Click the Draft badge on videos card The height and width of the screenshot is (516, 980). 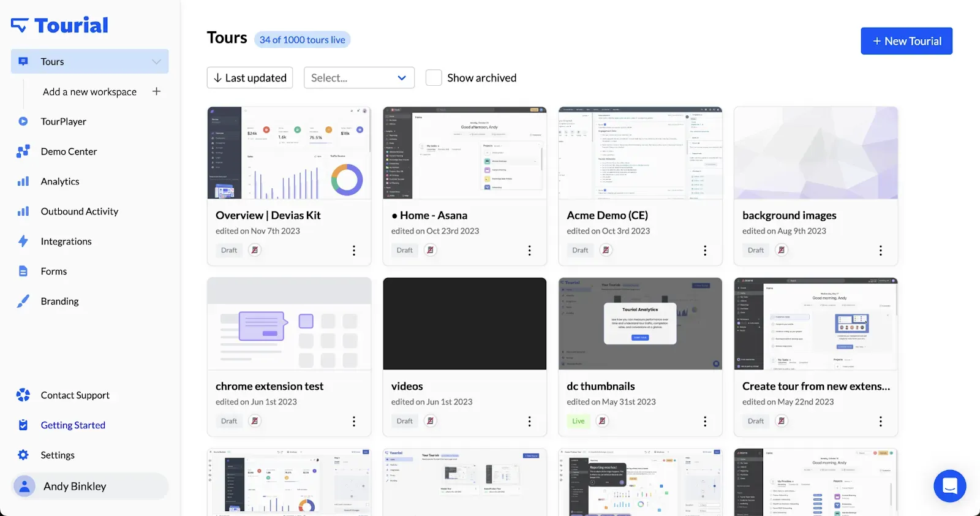pyautogui.click(x=404, y=421)
